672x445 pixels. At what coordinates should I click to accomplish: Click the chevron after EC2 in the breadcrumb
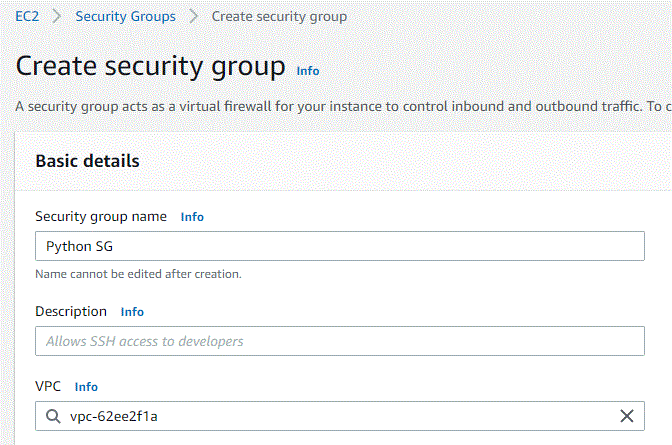tap(57, 17)
